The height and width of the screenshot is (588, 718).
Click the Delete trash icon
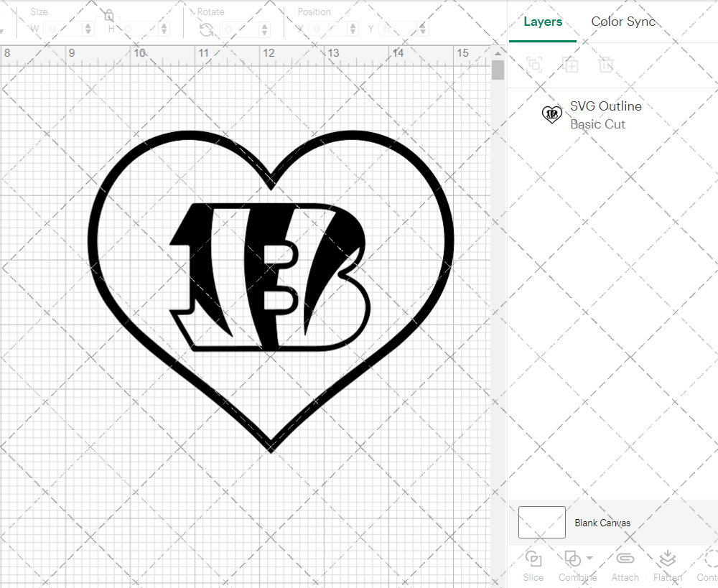pyautogui.click(x=607, y=65)
